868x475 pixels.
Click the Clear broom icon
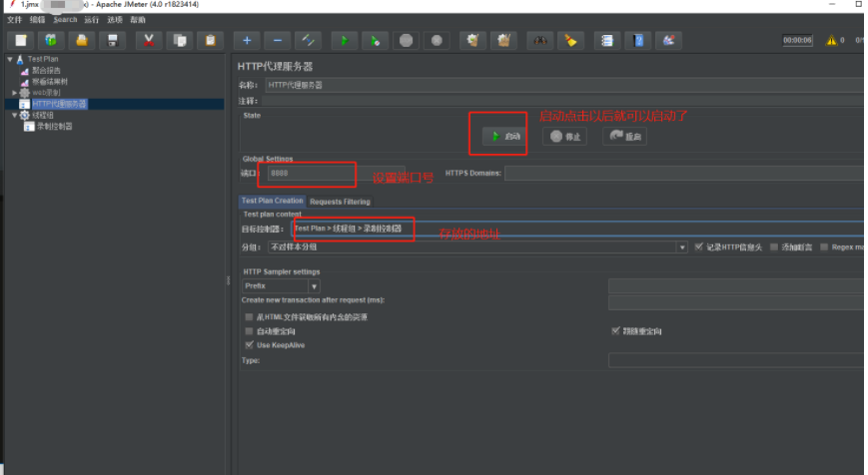472,40
